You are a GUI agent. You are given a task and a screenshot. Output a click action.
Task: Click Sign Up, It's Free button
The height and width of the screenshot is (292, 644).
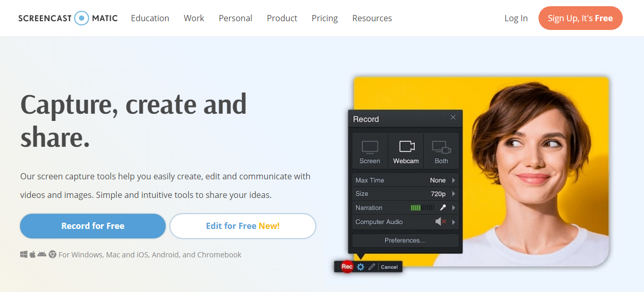580,18
